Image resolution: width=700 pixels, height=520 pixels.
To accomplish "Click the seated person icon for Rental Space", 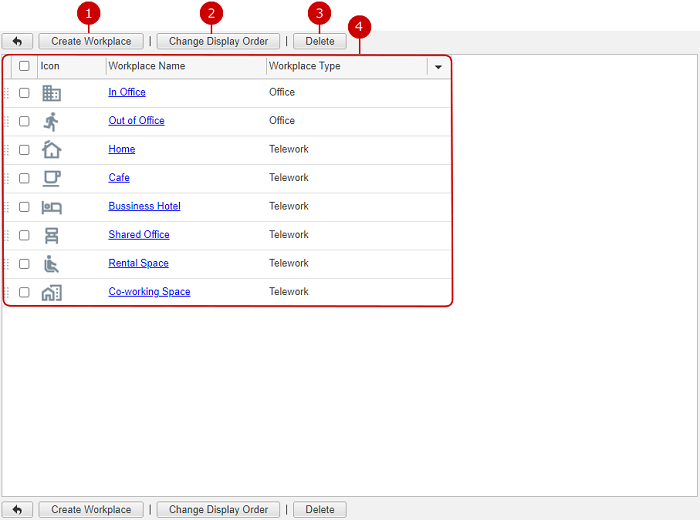I will [51, 264].
